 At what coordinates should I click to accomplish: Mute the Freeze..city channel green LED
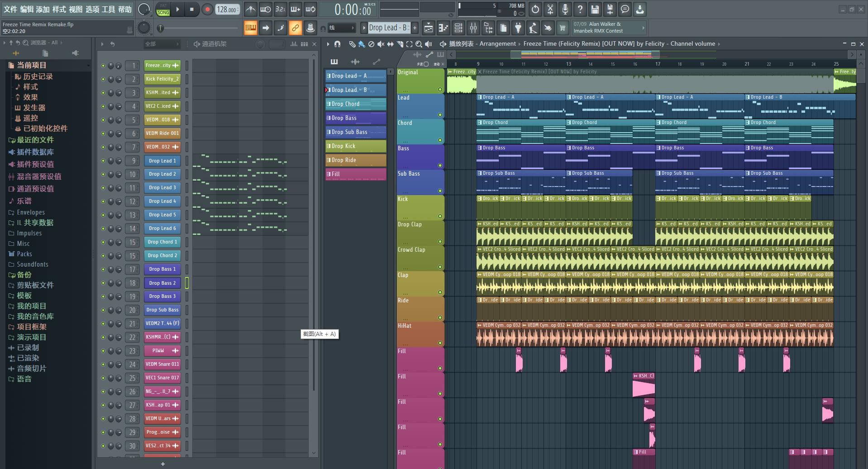pos(103,66)
